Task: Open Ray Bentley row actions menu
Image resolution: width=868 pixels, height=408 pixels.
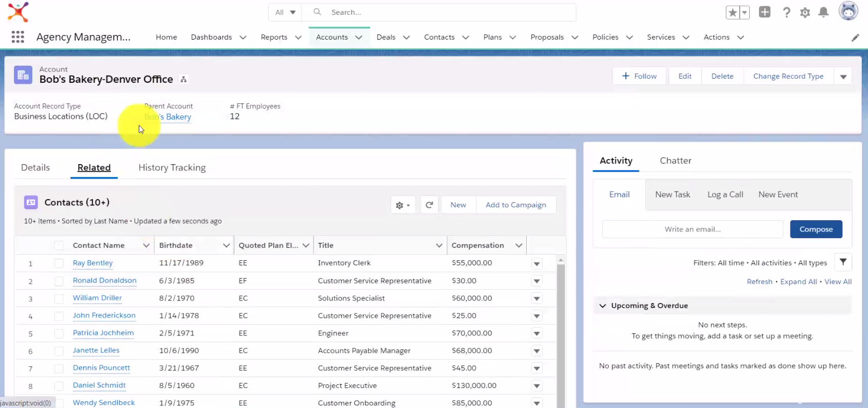Action: [537, 263]
